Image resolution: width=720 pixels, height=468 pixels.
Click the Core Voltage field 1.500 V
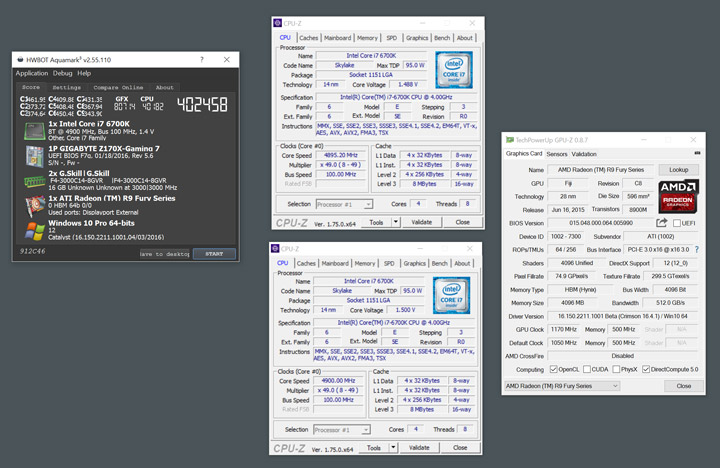tap(405, 310)
